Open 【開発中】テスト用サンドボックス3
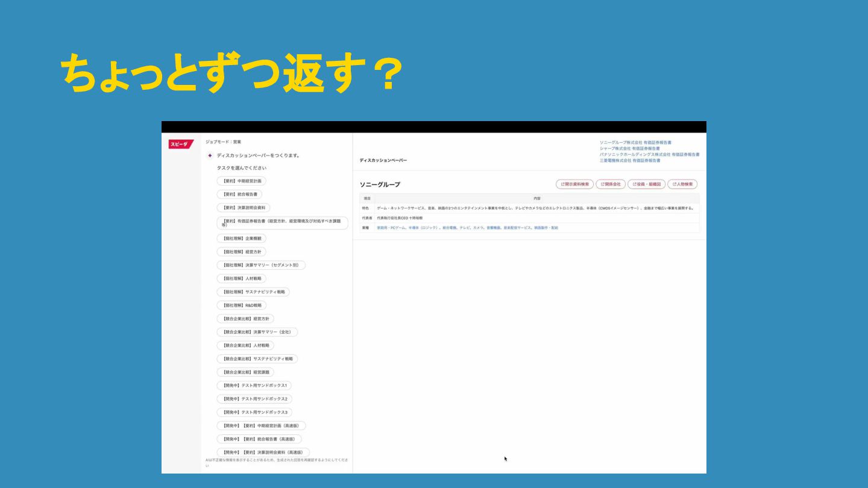The image size is (868, 488). coord(254,412)
